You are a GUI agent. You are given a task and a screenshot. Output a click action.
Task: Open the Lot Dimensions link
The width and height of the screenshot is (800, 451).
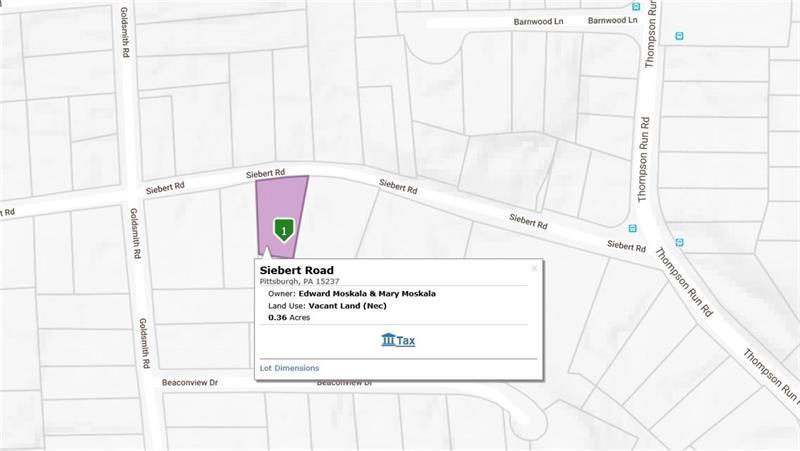click(289, 368)
